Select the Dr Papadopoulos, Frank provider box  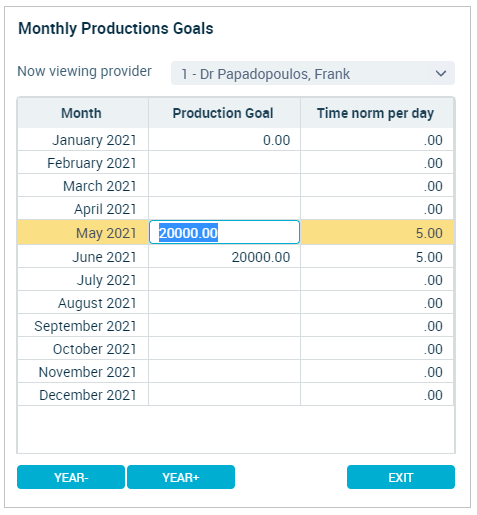(313, 73)
